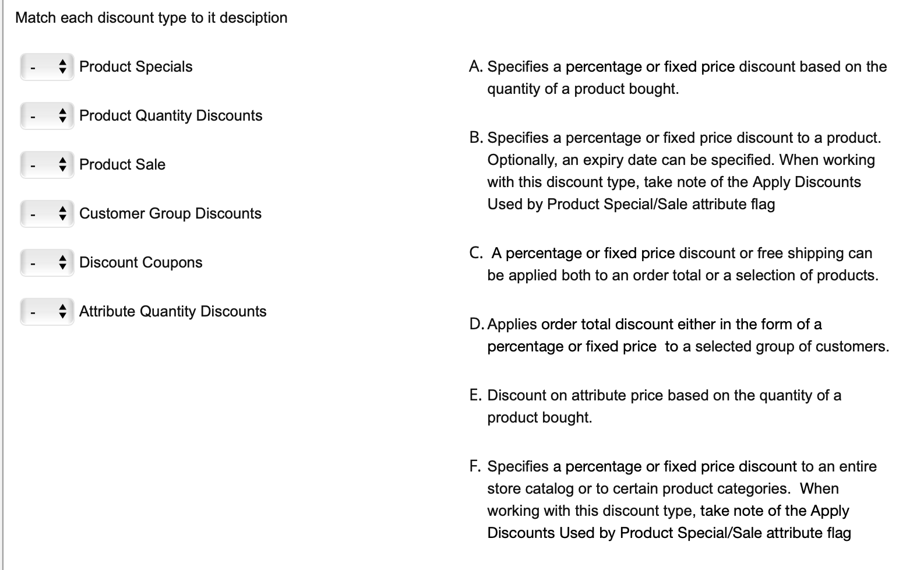Open the Customer Group Discounts answer dropdown
Viewport: 924px width, 570px height.
point(47,213)
